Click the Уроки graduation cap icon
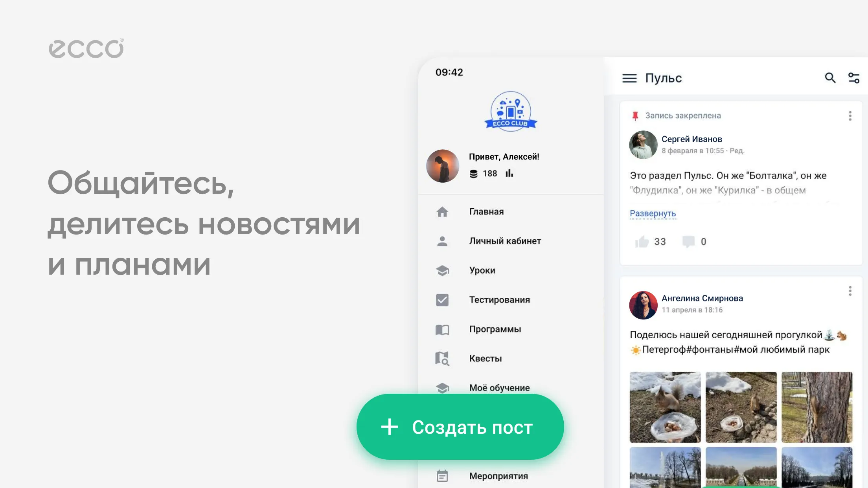Image resolution: width=868 pixels, height=488 pixels. 442,270
